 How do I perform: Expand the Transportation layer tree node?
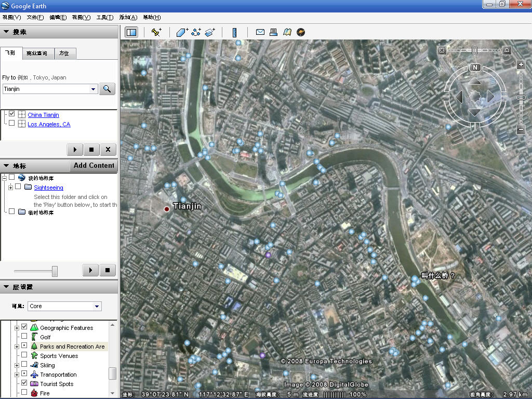point(17,375)
